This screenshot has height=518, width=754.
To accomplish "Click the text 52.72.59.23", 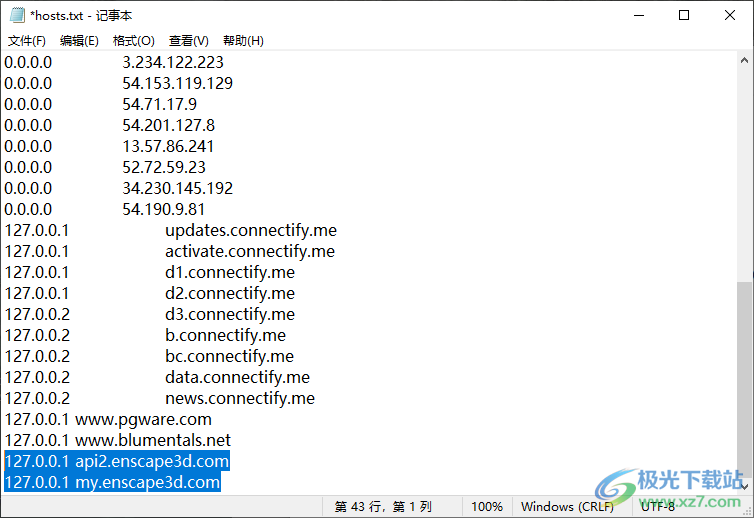I will [x=164, y=167].
